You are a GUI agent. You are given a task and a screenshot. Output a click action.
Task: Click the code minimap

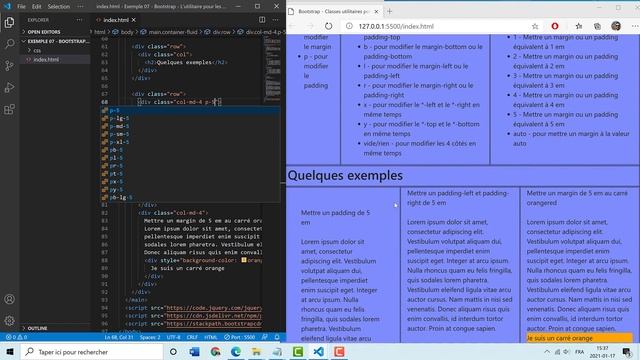272,69
